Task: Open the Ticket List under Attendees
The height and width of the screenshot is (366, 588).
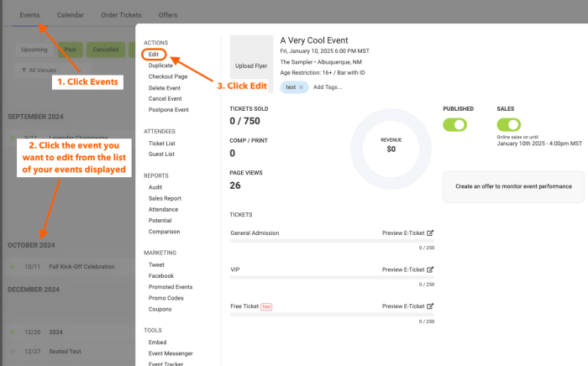Action: pyautogui.click(x=161, y=143)
